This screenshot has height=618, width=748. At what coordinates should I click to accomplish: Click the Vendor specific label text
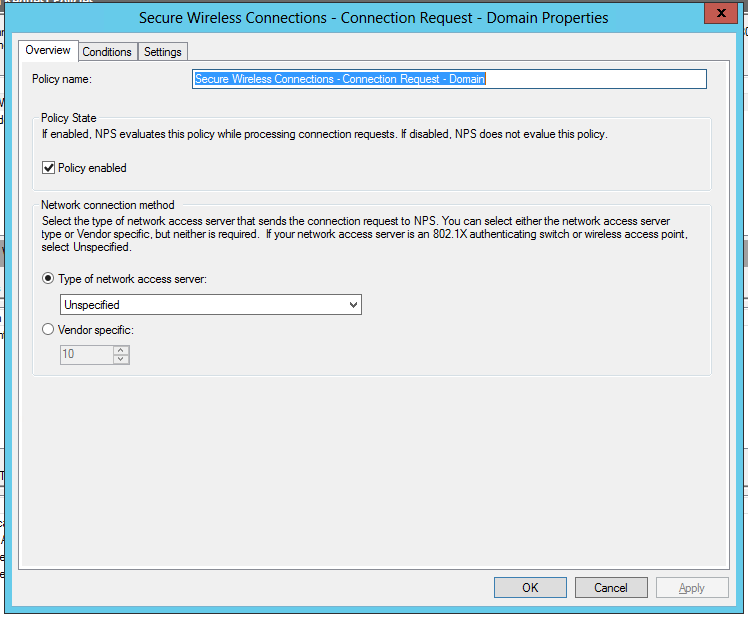click(96, 330)
